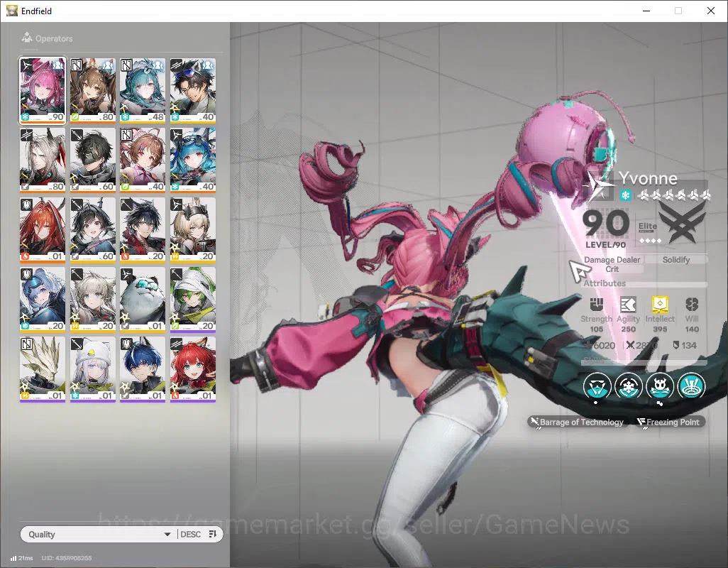The image size is (728, 568).
Task: Select blindfolded black-haired operator level 60 card
Action: click(92, 160)
